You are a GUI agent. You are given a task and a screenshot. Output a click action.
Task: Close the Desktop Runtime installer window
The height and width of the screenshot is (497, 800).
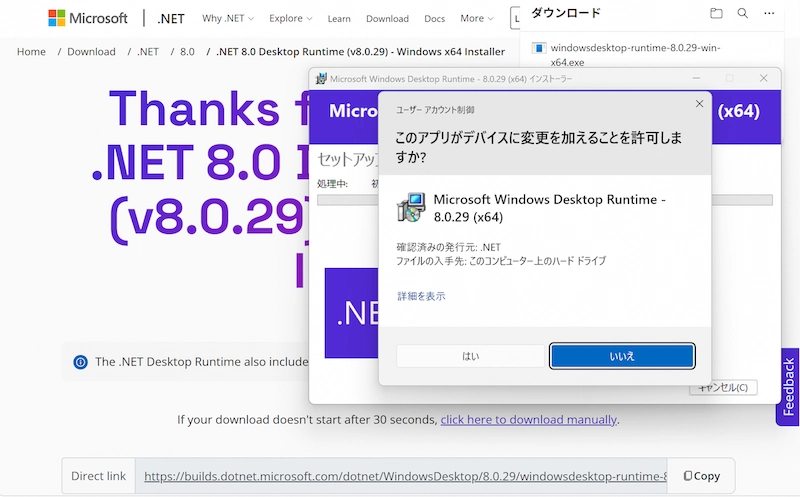pos(763,78)
